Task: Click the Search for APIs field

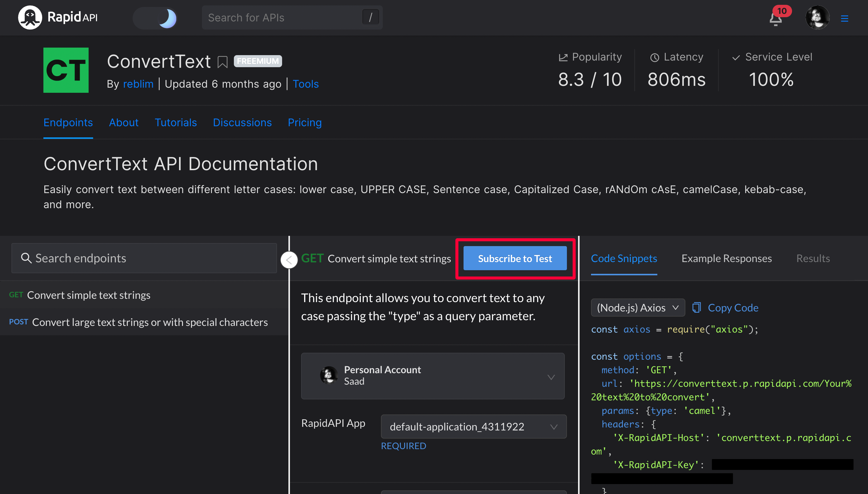Action: 282,18
